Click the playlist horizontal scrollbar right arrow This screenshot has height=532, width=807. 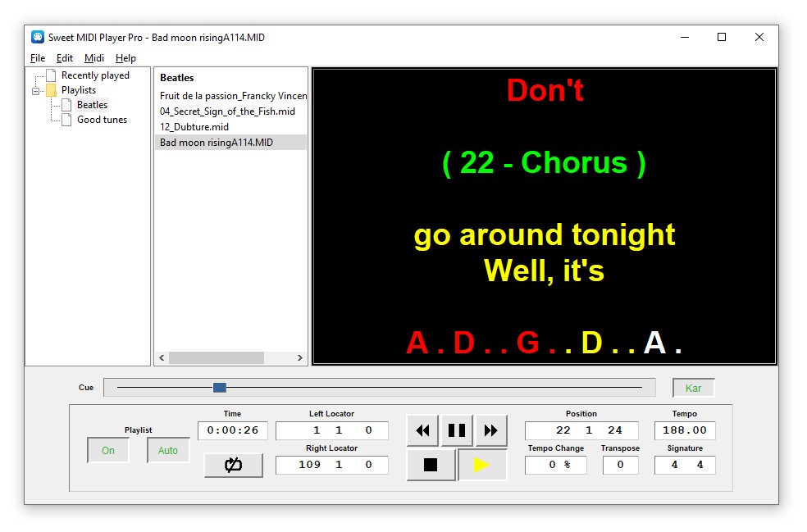point(299,357)
